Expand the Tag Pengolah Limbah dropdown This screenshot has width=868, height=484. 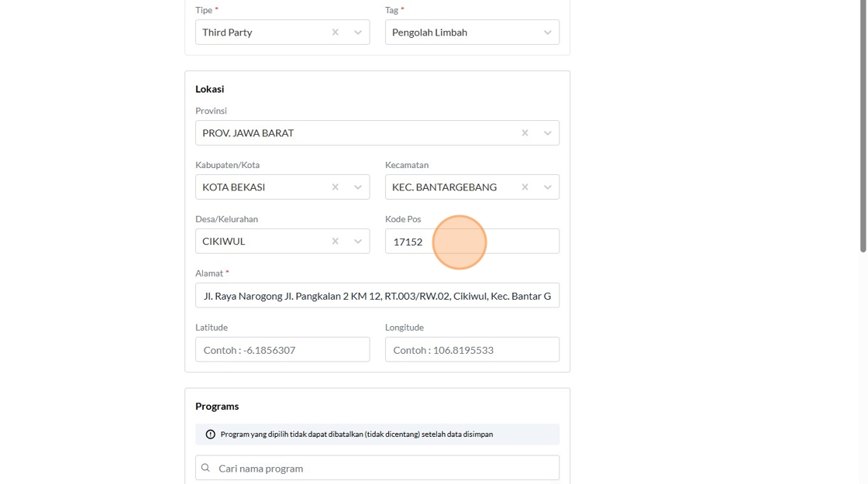click(547, 33)
